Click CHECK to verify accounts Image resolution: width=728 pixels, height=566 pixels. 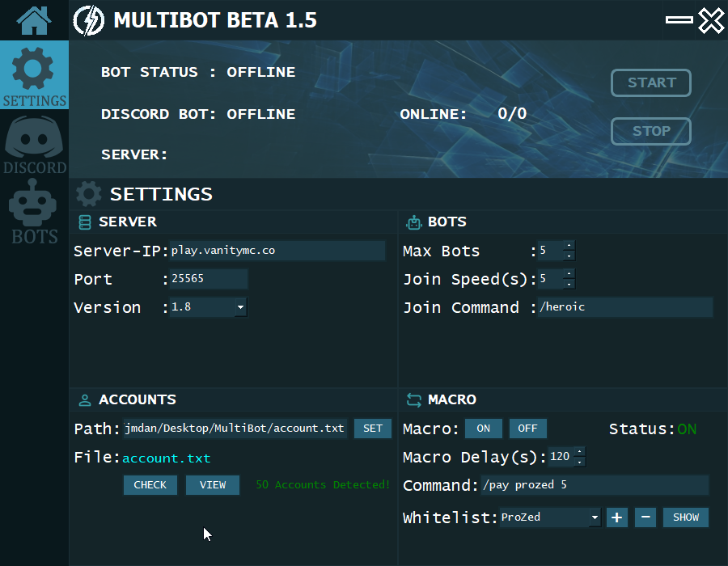pyautogui.click(x=150, y=485)
